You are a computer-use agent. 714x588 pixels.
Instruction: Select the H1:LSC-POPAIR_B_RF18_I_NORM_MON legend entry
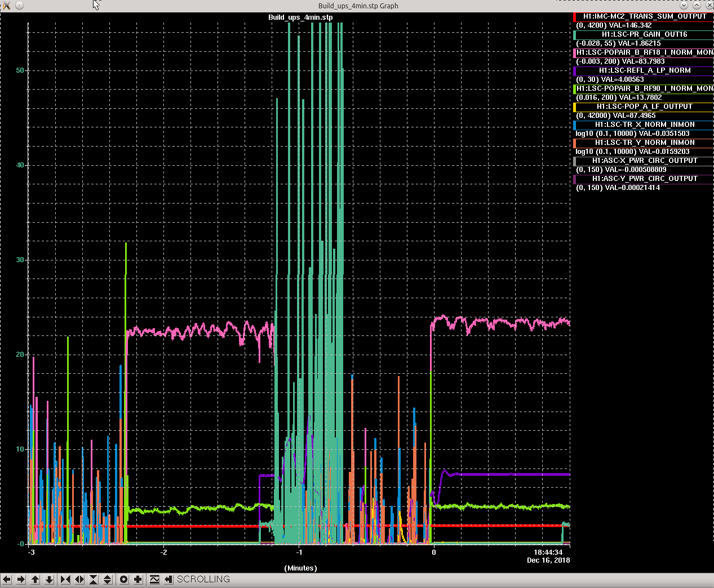[644, 52]
